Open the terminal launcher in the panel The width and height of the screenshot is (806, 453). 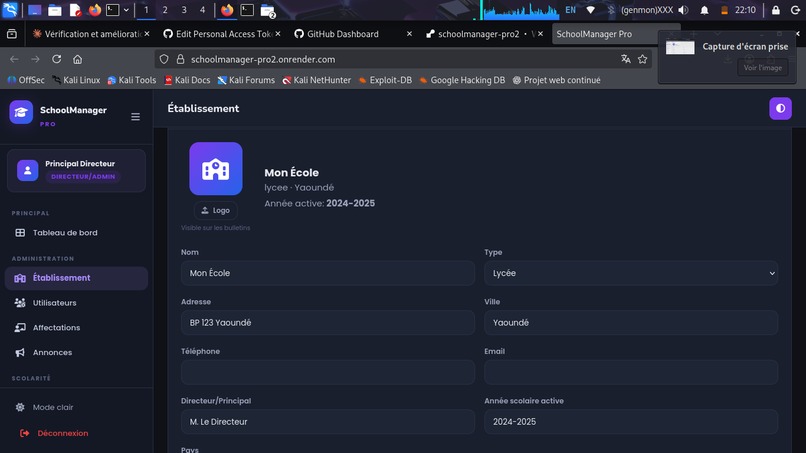[x=113, y=10]
